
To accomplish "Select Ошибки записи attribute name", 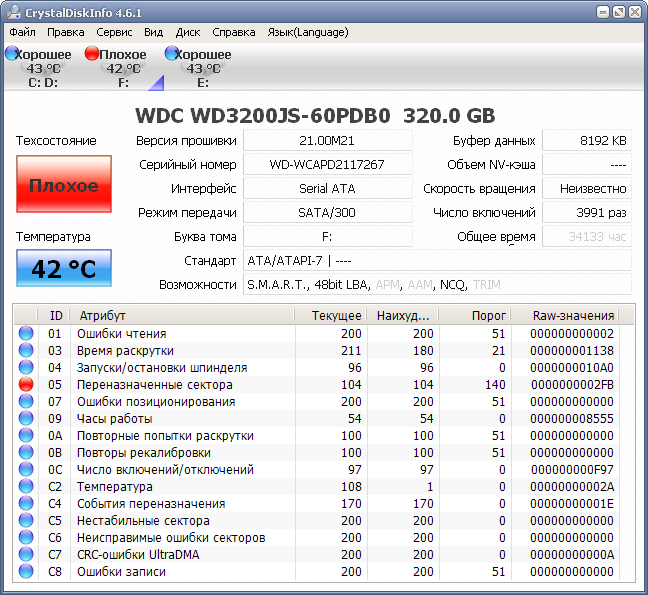I will pyautogui.click(x=121, y=571).
